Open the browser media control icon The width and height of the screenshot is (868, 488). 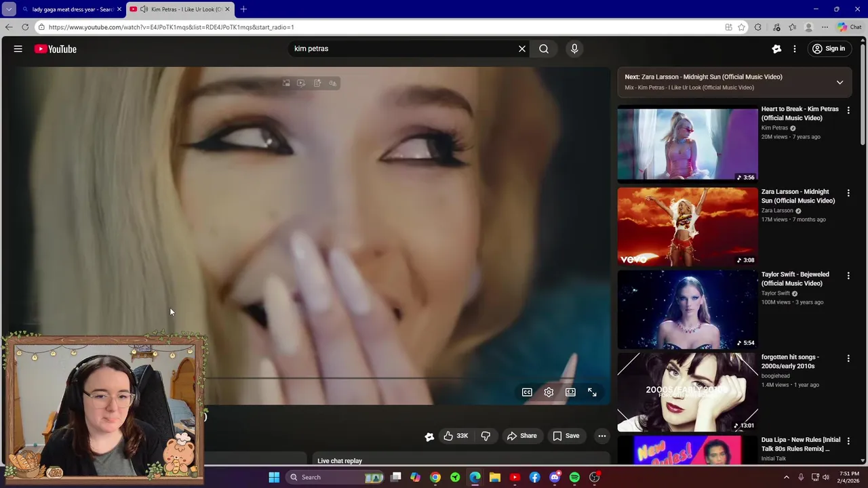coord(776,27)
